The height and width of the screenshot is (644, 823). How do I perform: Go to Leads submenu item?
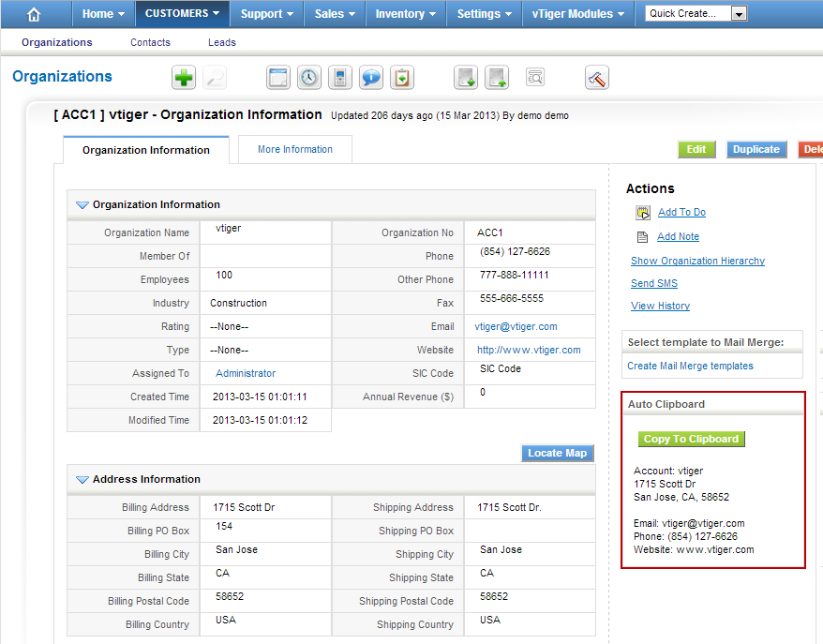point(222,42)
